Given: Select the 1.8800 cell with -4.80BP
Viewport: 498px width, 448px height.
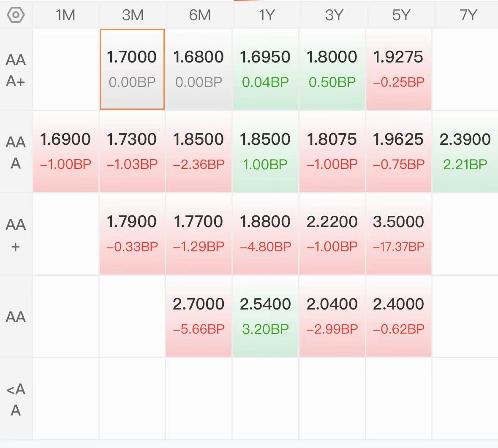Looking at the screenshot, I should click(x=265, y=234).
